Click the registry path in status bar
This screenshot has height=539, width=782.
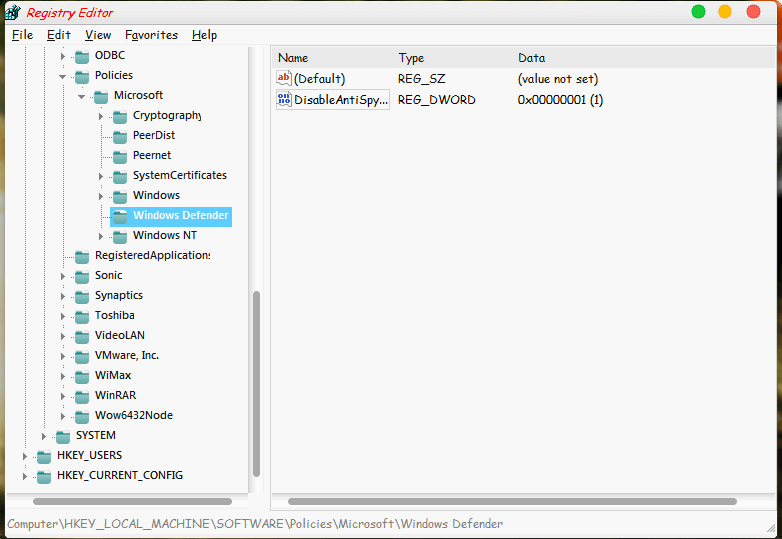click(x=255, y=524)
